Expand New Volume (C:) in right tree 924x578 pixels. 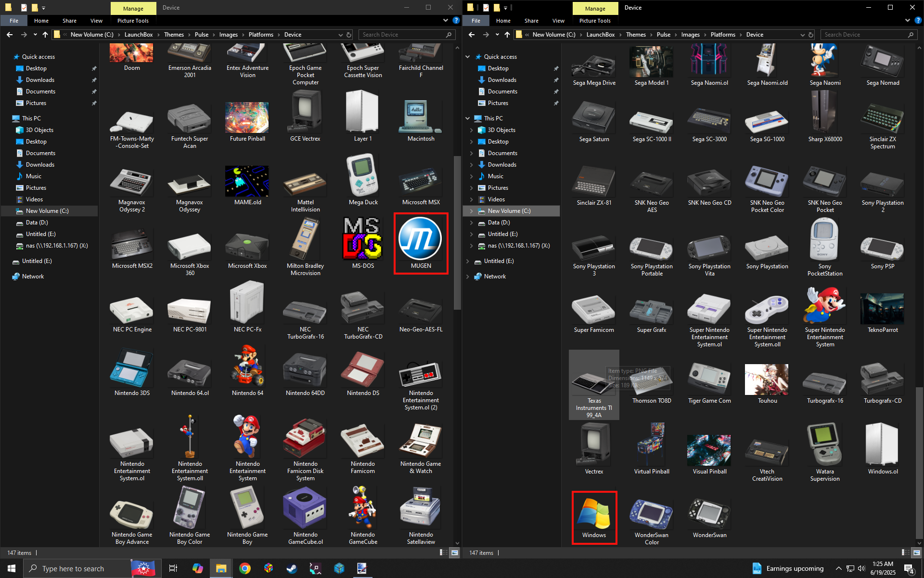pyautogui.click(x=471, y=211)
